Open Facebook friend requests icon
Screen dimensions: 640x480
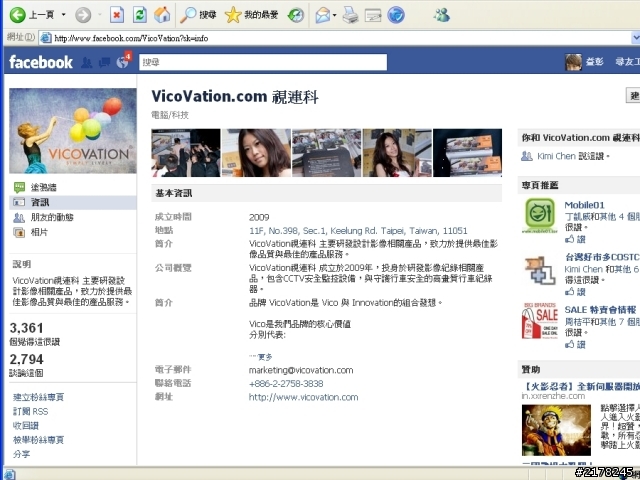[x=87, y=62]
